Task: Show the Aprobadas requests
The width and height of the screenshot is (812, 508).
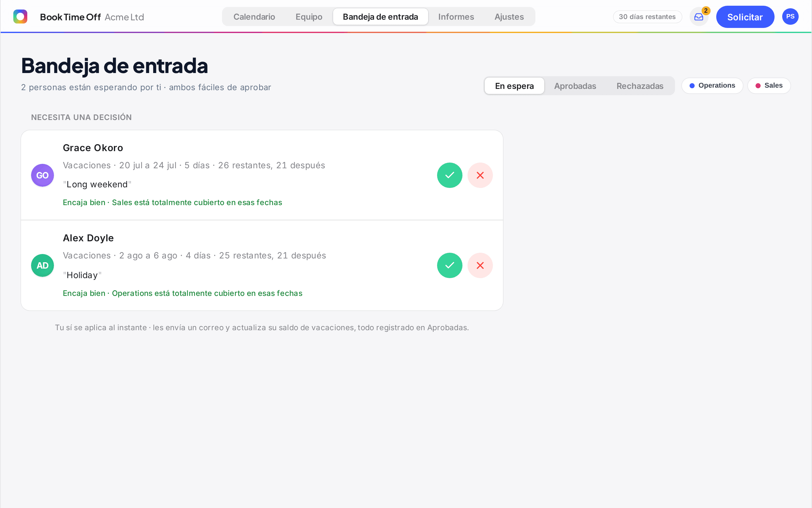Action: pos(575,86)
